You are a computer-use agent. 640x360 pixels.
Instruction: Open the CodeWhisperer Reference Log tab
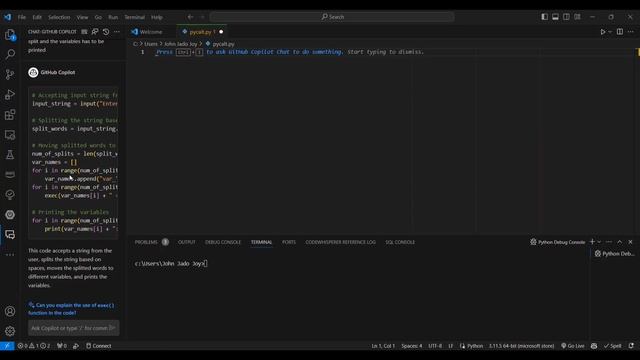click(x=340, y=242)
